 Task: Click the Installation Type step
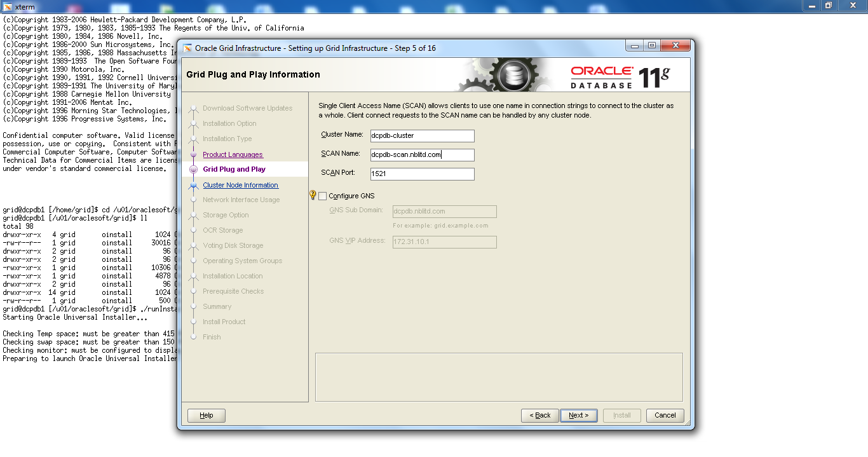(227, 139)
